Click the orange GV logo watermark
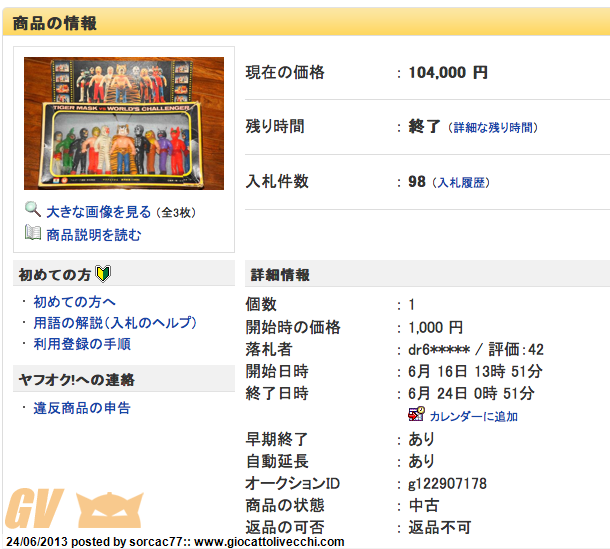 click(35, 509)
